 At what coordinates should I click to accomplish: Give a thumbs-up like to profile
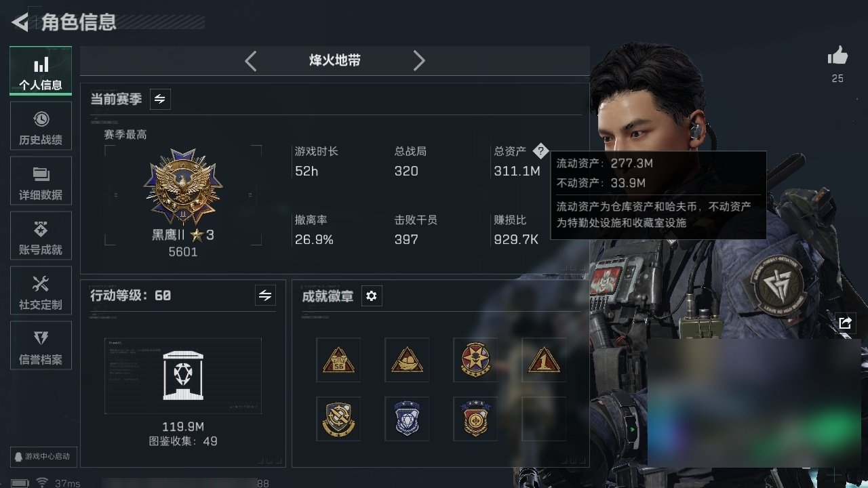(837, 56)
